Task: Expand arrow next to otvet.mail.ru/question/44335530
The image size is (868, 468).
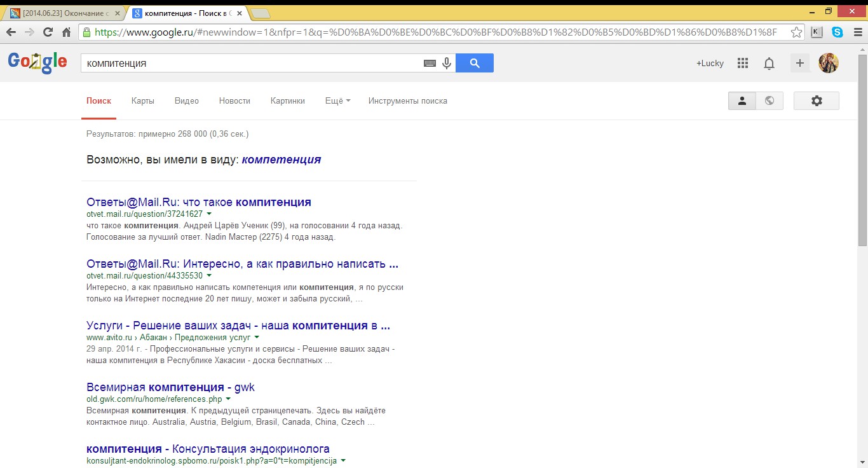Action: click(x=209, y=276)
